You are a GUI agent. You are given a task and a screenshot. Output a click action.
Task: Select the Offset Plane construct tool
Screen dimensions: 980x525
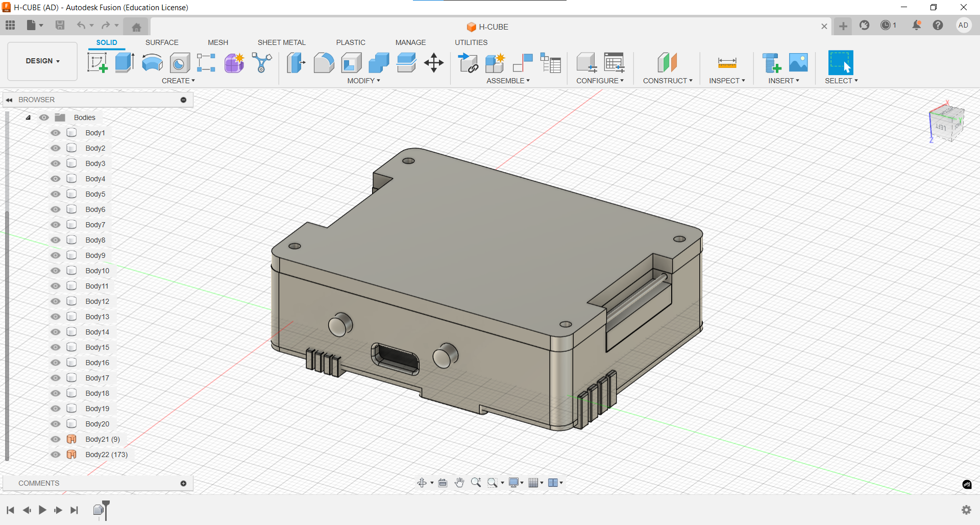[667, 63]
